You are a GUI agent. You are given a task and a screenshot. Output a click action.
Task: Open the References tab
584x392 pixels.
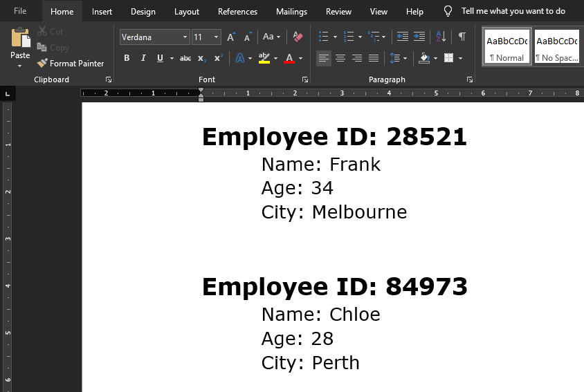pos(237,11)
